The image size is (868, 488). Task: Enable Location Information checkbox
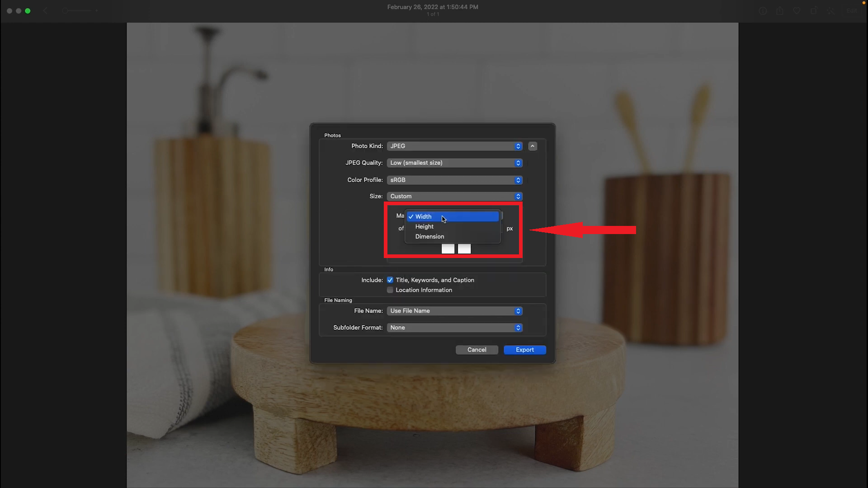390,290
